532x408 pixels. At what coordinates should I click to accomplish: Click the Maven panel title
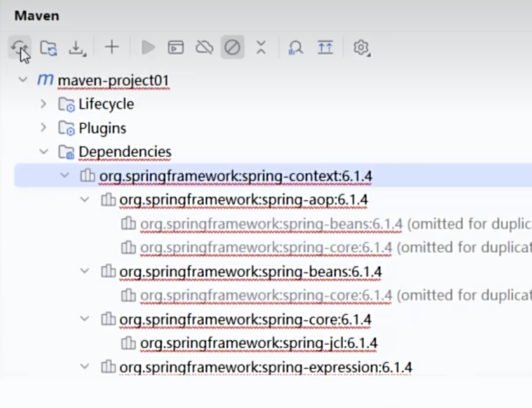click(x=37, y=16)
